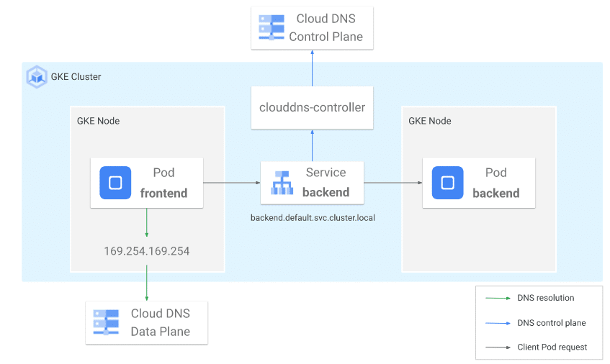Screen dimensions: 610x364
Task: Click gray arrow icon in legend
Action: (x=498, y=347)
